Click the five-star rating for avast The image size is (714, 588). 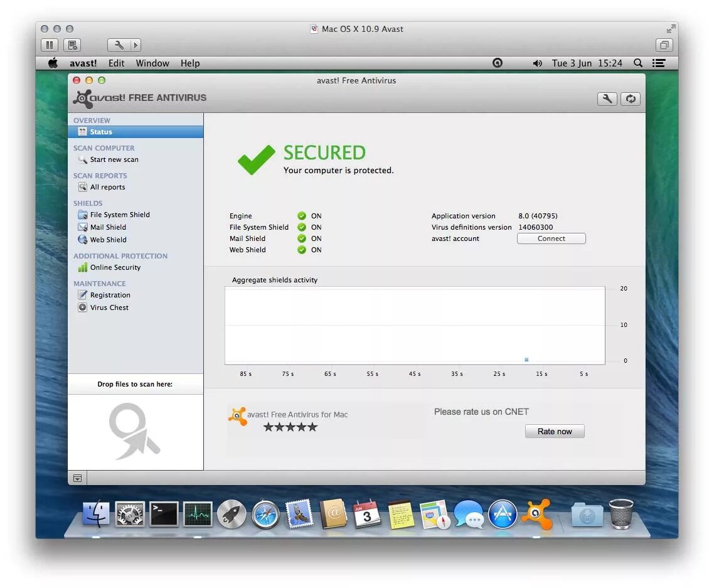290,427
